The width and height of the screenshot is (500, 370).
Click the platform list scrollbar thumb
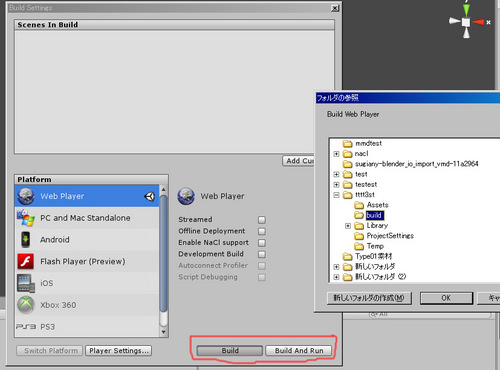pyautogui.click(x=163, y=254)
